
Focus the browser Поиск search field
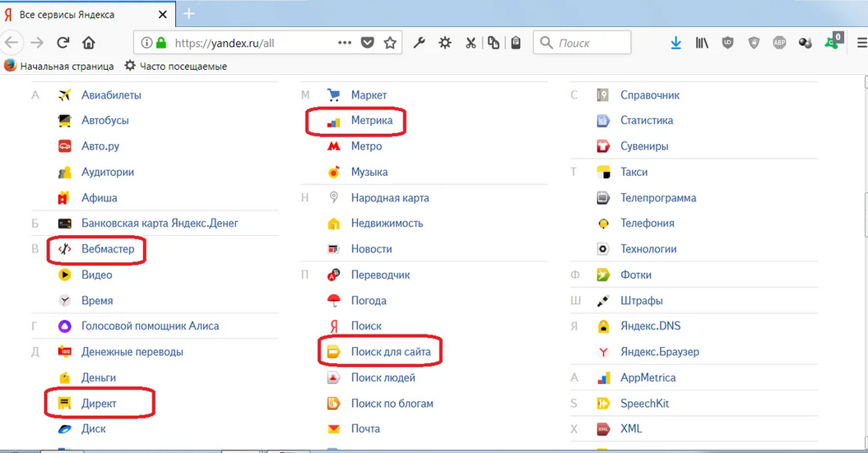point(583,43)
